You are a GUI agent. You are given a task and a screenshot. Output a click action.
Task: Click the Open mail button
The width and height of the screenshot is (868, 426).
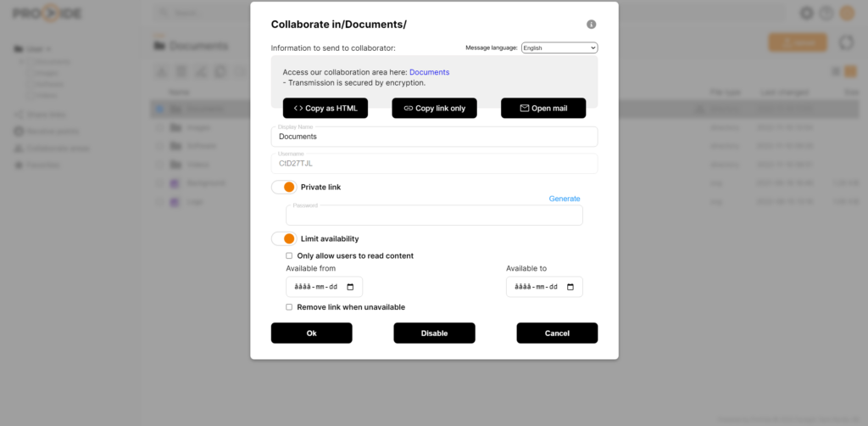(x=543, y=109)
